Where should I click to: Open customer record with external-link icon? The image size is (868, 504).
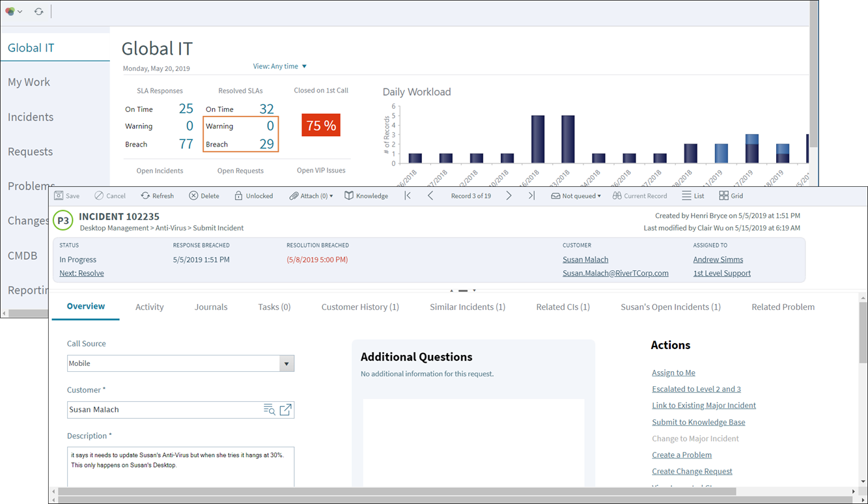click(x=285, y=410)
